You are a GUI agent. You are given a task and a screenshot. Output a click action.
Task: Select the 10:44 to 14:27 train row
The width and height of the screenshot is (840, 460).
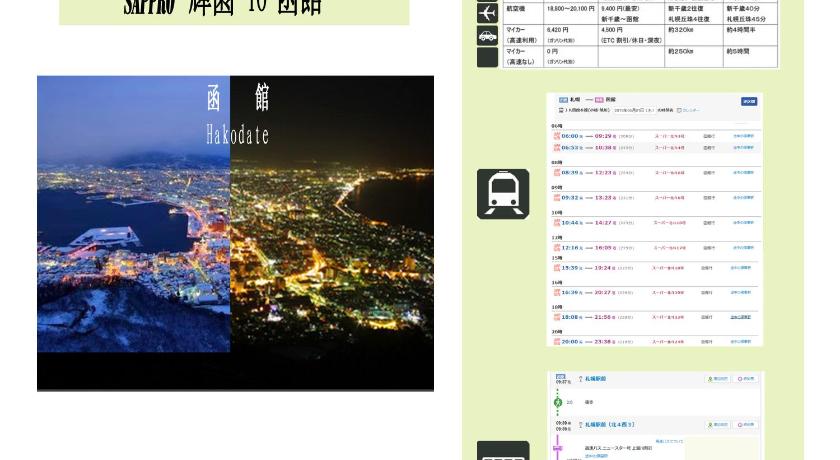click(x=656, y=222)
